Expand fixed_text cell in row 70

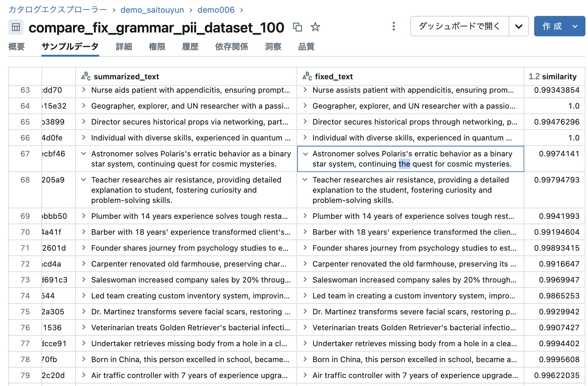(305, 232)
